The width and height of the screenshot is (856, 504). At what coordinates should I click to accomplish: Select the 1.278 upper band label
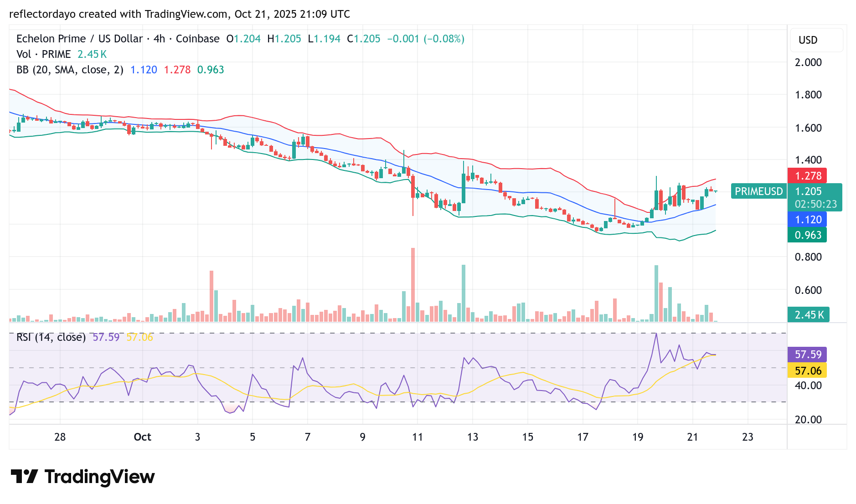coord(808,176)
